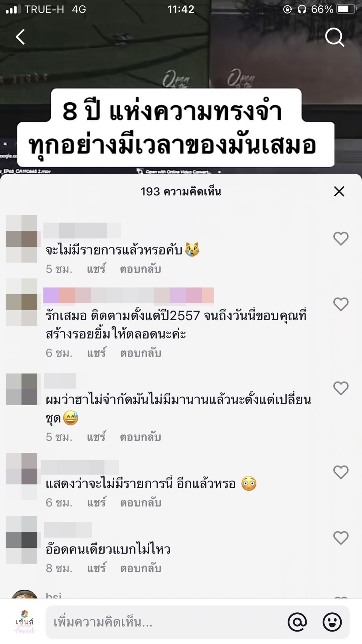Insert a mention using the @ icon
This screenshot has width=362, height=644.
(298, 622)
